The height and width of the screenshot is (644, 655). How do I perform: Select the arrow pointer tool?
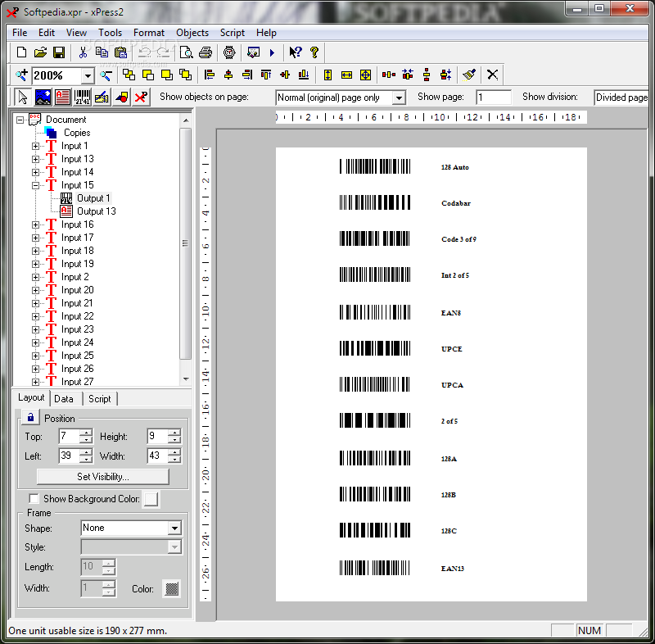23,98
